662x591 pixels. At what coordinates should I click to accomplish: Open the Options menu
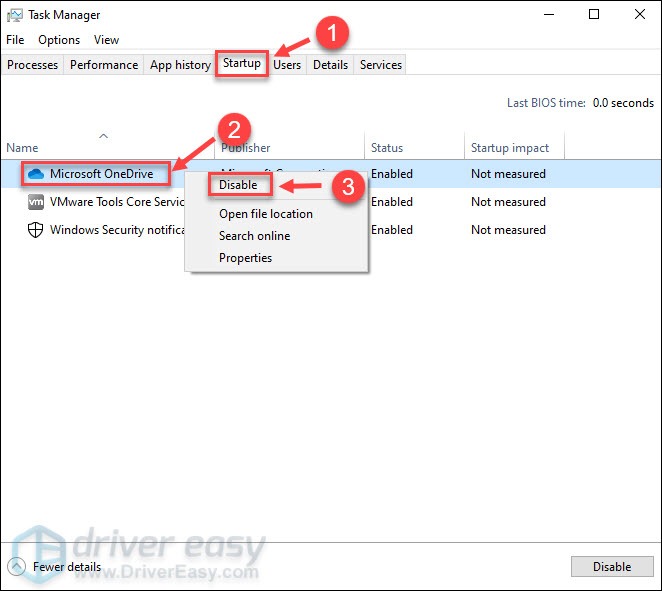point(59,40)
